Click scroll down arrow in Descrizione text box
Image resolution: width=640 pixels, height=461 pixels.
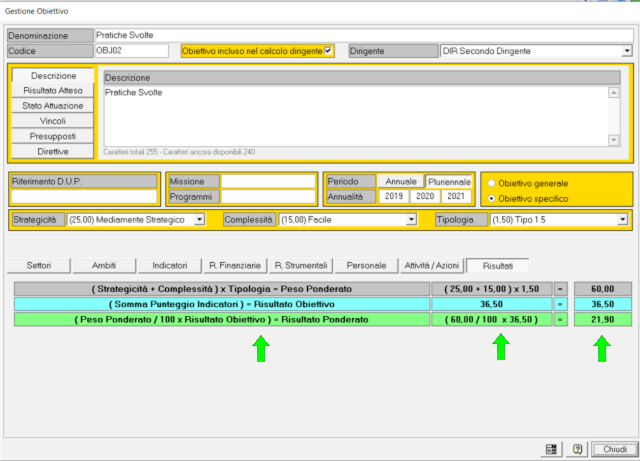pos(614,140)
